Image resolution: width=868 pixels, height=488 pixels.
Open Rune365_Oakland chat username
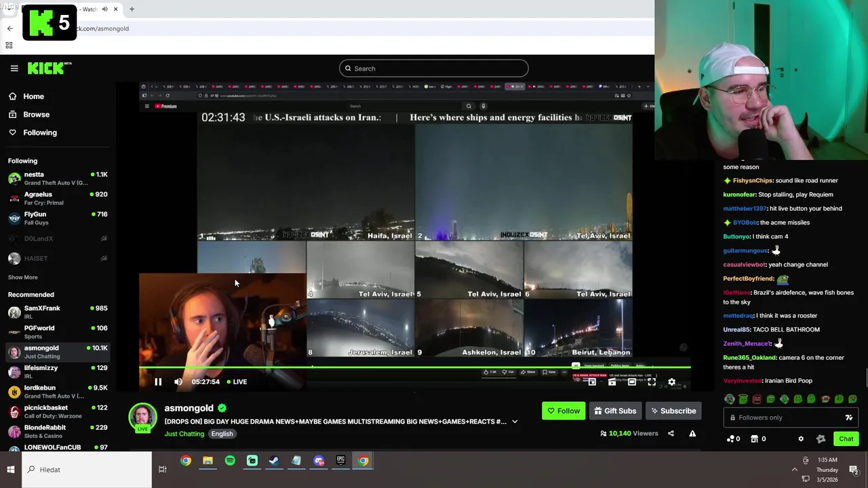749,358
